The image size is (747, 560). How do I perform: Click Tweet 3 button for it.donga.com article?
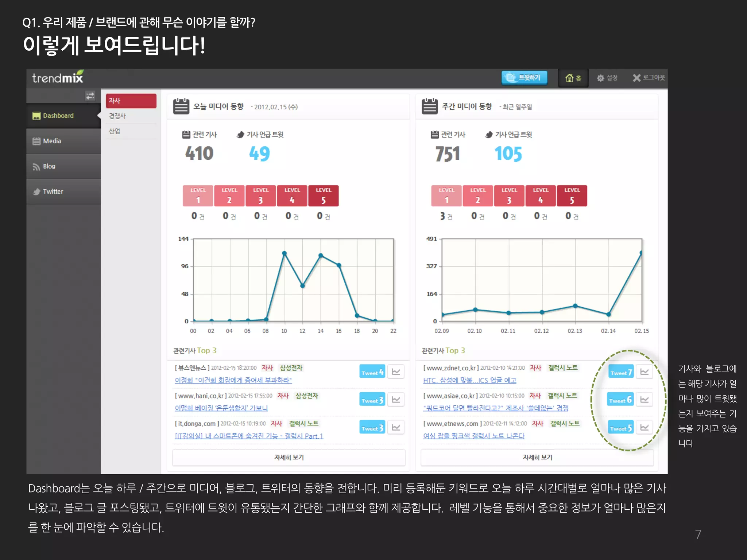pos(372,427)
